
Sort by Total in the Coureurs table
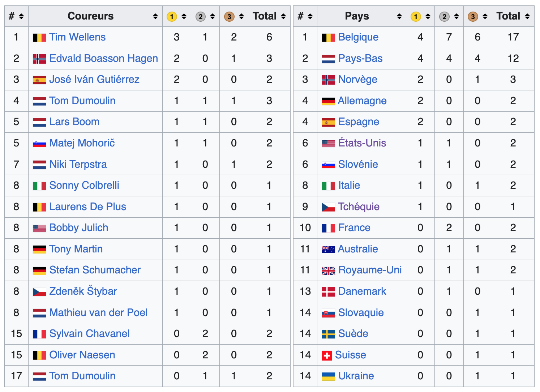pos(283,16)
